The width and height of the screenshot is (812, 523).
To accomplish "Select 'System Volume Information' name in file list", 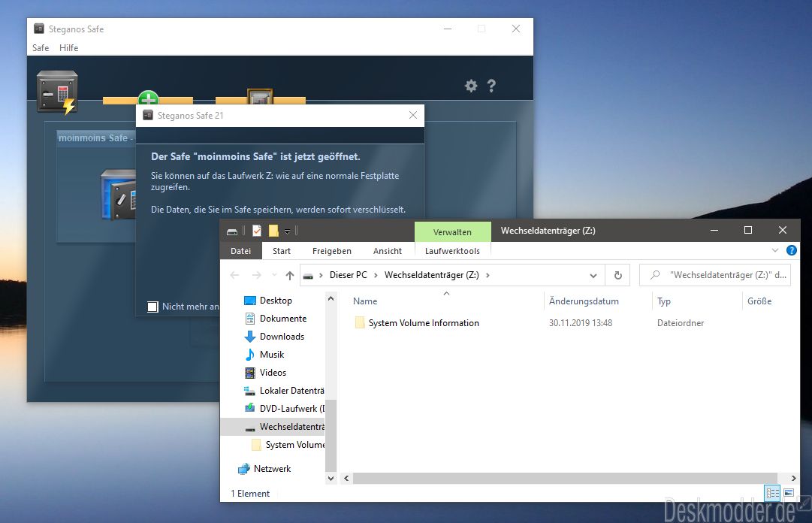I will click(424, 323).
